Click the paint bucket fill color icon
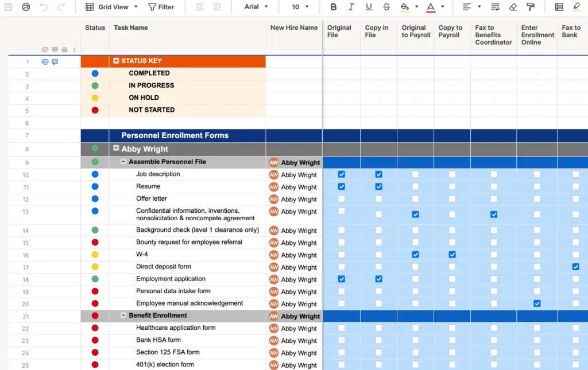The width and height of the screenshot is (588, 370). (405, 7)
